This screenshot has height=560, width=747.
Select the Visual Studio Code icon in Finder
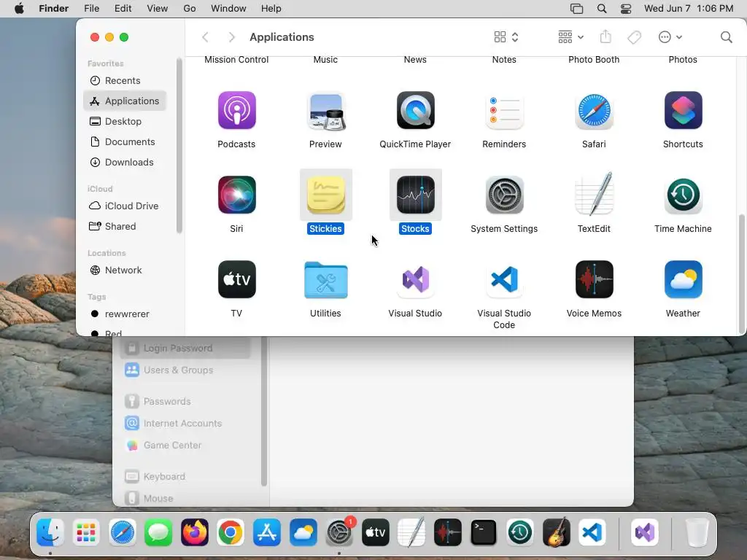[505, 279]
